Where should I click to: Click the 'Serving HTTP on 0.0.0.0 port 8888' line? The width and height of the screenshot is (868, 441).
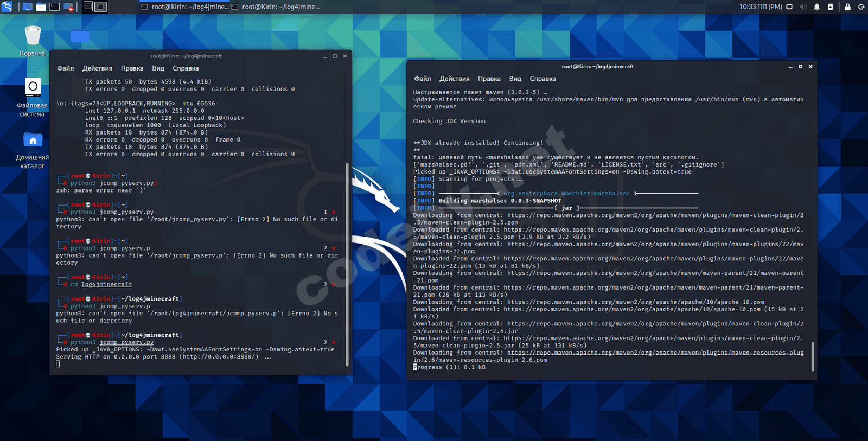(164, 357)
